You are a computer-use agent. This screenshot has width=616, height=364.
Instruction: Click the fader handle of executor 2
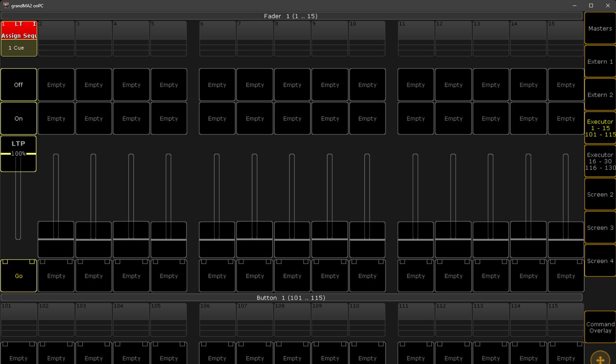click(56, 239)
